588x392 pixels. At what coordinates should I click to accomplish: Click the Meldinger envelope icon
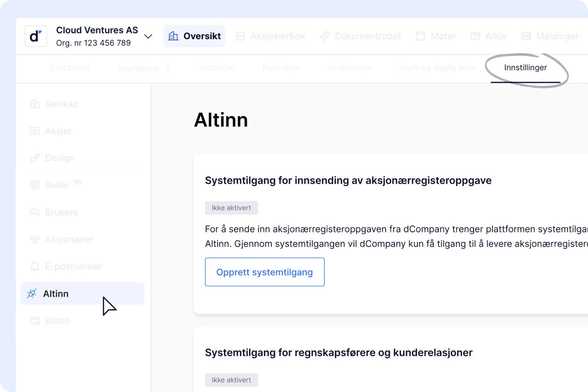[526, 36]
